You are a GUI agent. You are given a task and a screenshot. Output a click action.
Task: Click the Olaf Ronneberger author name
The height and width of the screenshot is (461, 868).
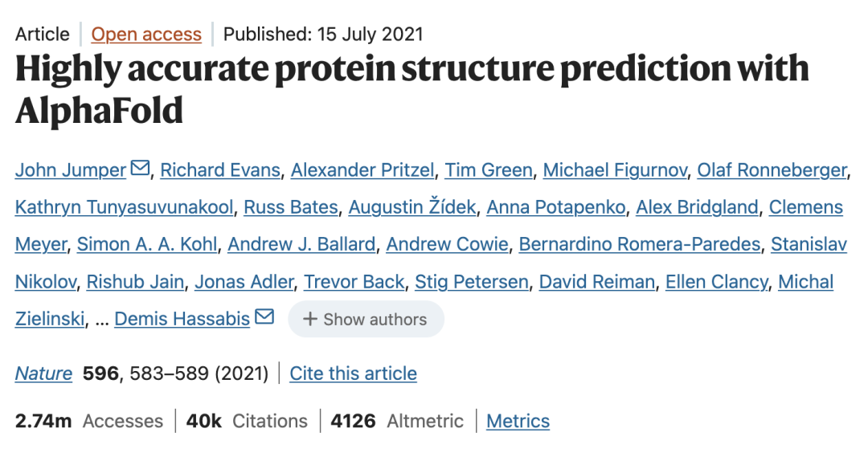tap(772, 170)
